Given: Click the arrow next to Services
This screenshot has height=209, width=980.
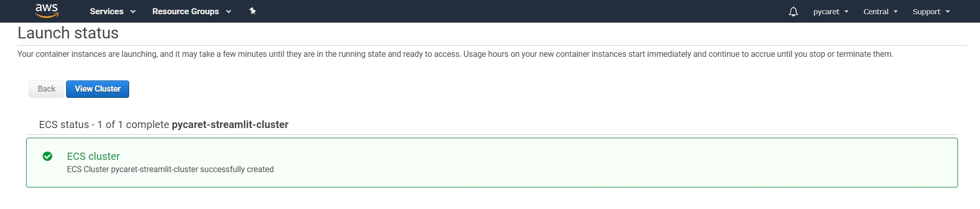Looking at the screenshot, I should (133, 12).
